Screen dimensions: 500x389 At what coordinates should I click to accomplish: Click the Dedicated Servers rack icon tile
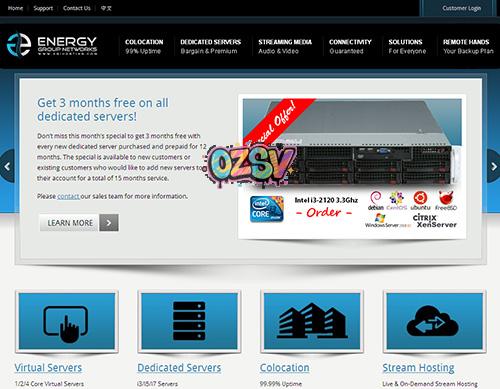coord(189,321)
